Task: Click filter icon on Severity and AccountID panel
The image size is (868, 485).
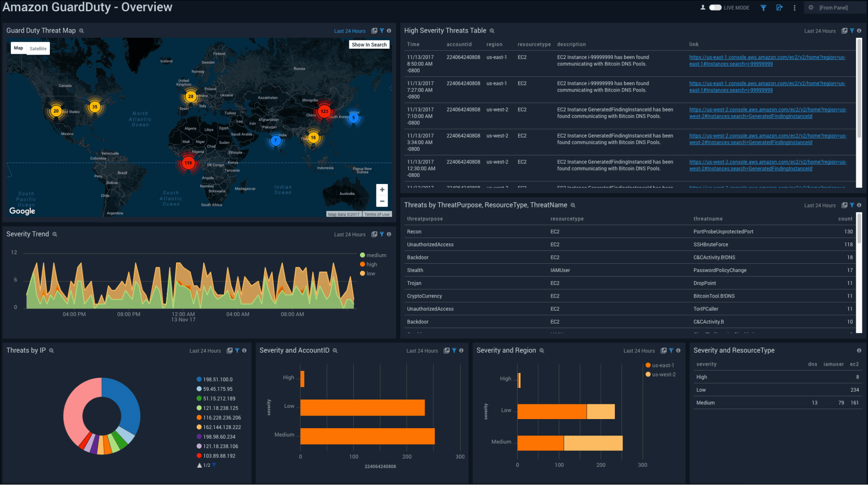Action: click(454, 351)
